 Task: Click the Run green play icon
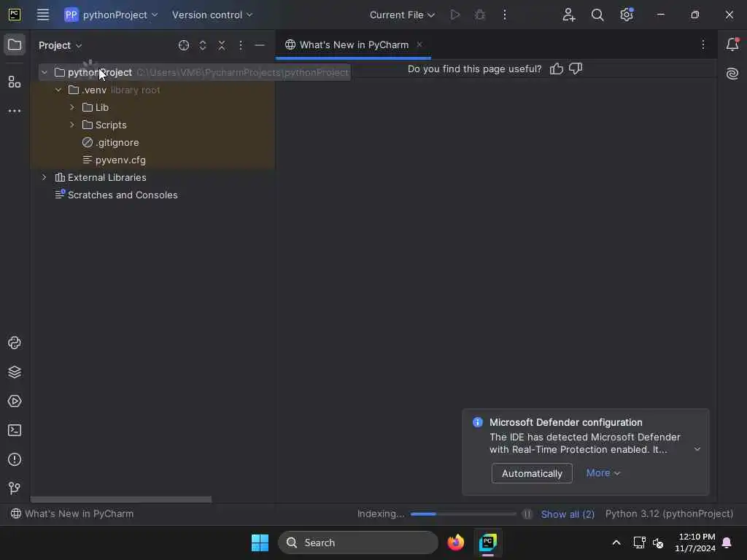tap(455, 15)
